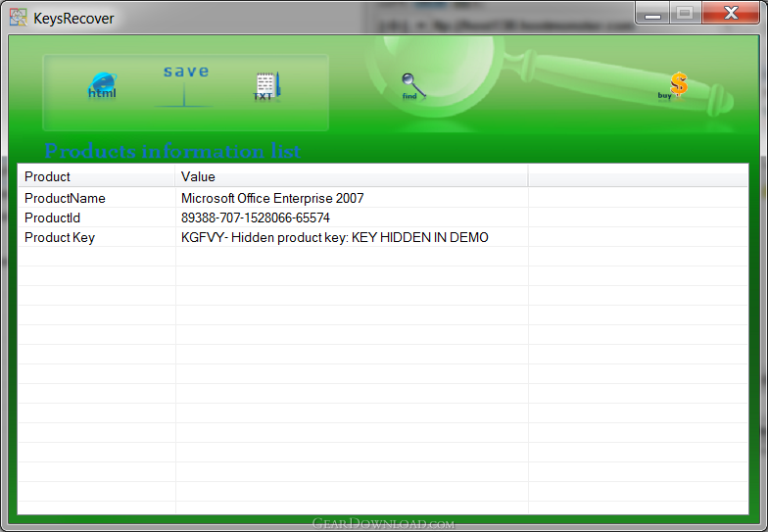
Task: Click the find magnifier icon
Action: point(412,86)
